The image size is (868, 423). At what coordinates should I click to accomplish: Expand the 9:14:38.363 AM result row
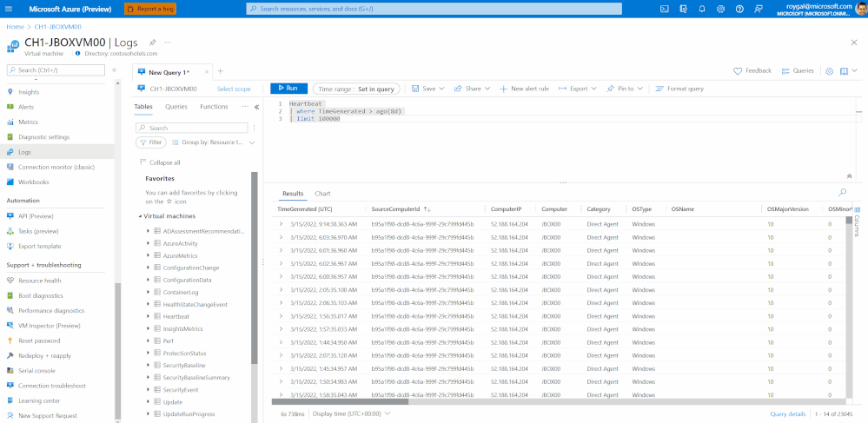(282, 224)
